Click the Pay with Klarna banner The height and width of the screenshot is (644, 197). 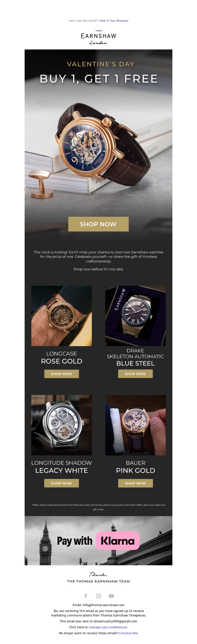click(x=98, y=540)
